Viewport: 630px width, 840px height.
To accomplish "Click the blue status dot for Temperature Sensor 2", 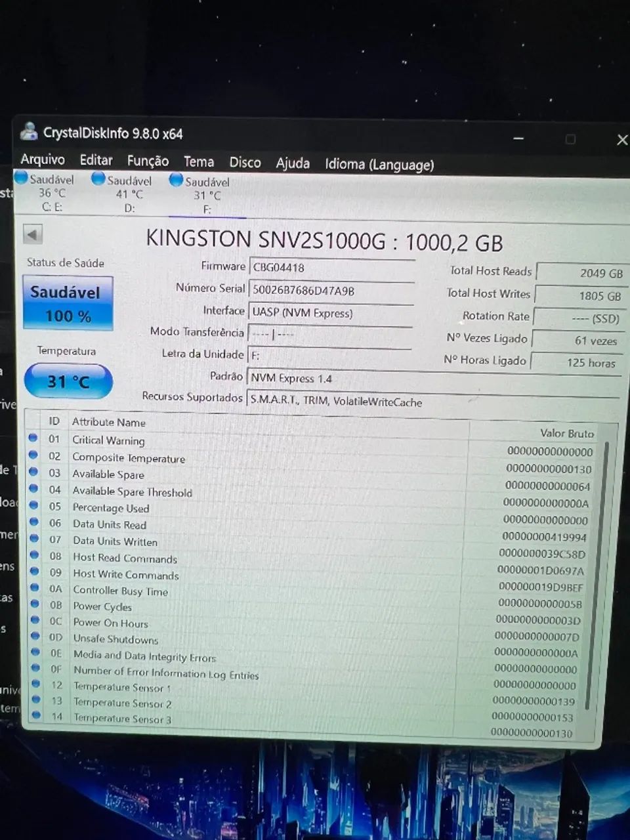I will pyautogui.click(x=37, y=700).
